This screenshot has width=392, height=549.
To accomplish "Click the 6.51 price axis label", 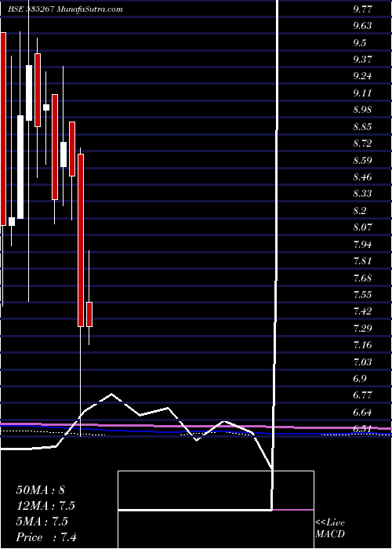I will pyautogui.click(x=362, y=430).
